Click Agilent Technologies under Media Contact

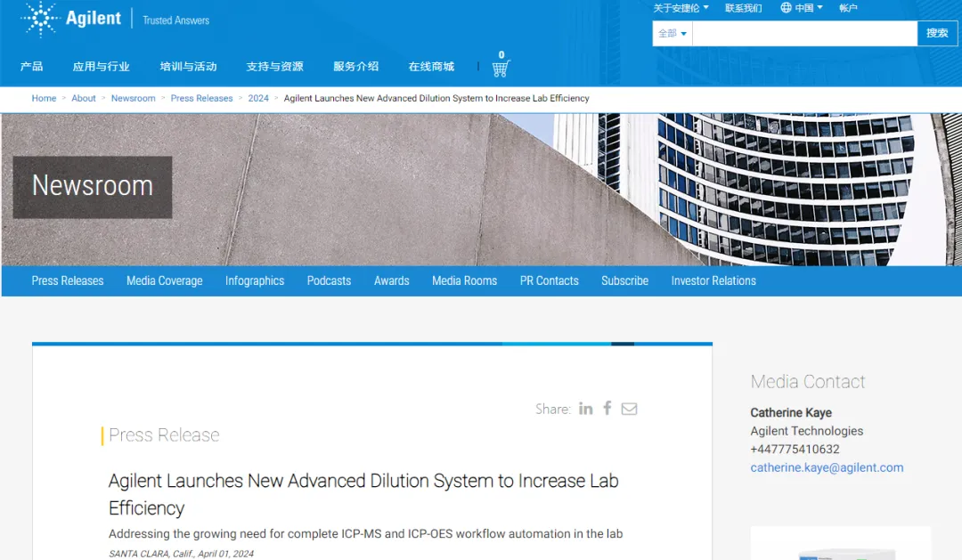coord(807,431)
